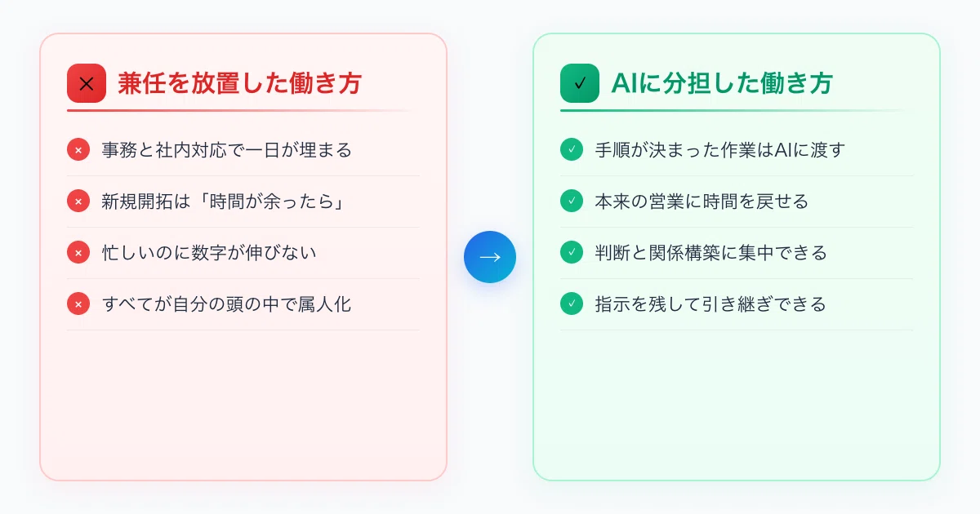This screenshot has height=514, width=980.
Task: Click the text 判断と関係構築に集中できる
Action: coord(711,253)
